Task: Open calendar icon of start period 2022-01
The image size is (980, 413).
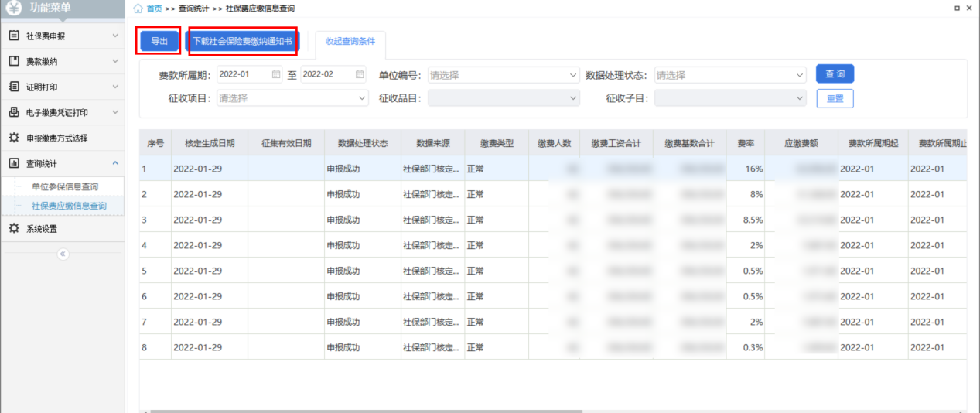Action: pos(276,75)
